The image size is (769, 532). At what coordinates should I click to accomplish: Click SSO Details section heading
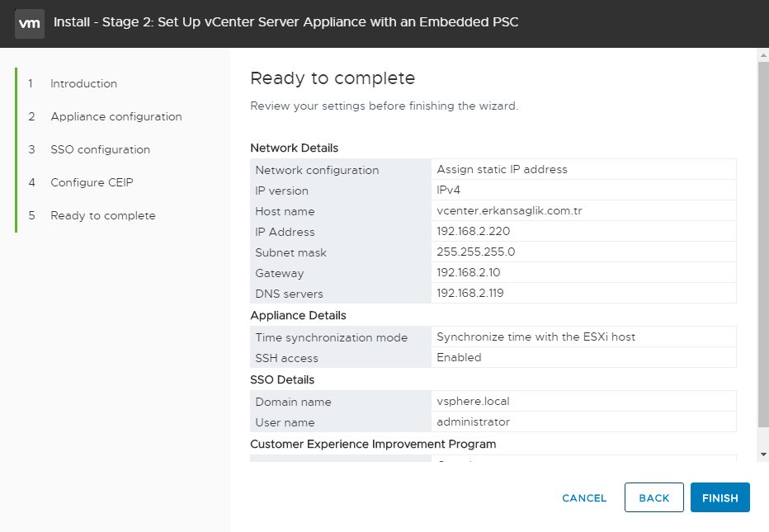282,379
